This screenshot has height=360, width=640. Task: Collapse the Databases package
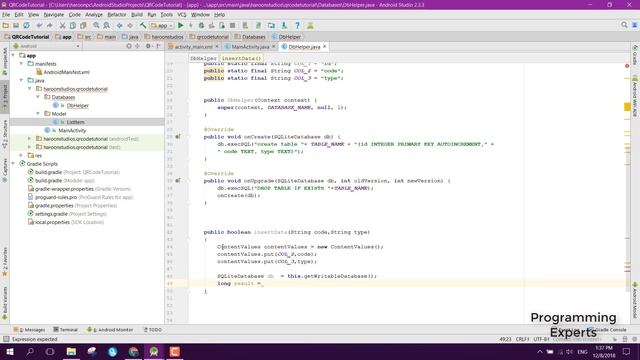point(38,97)
